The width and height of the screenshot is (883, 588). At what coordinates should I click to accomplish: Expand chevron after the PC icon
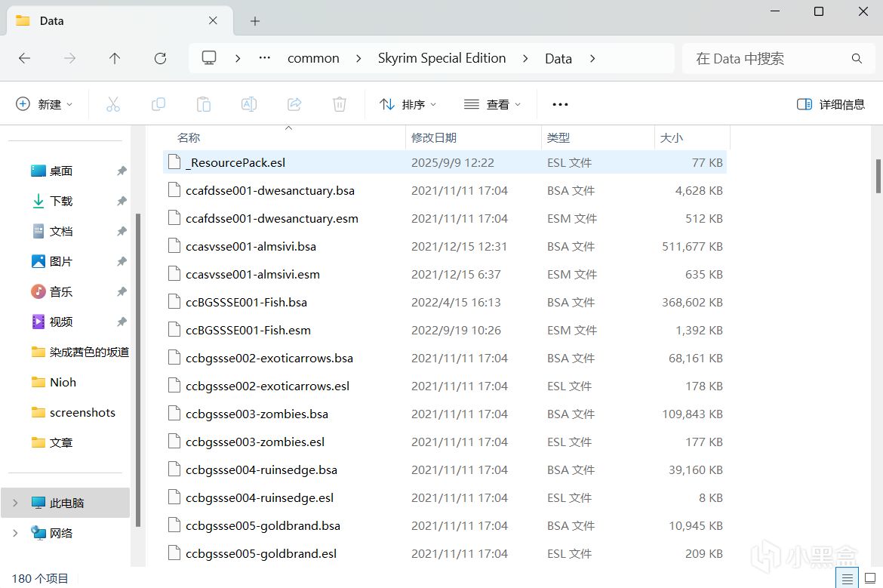[x=238, y=58]
